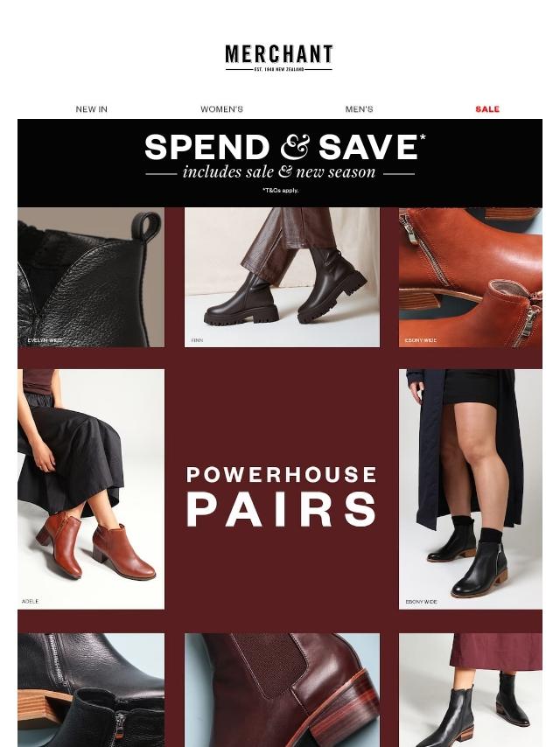Select the red SALE link

tap(487, 109)
